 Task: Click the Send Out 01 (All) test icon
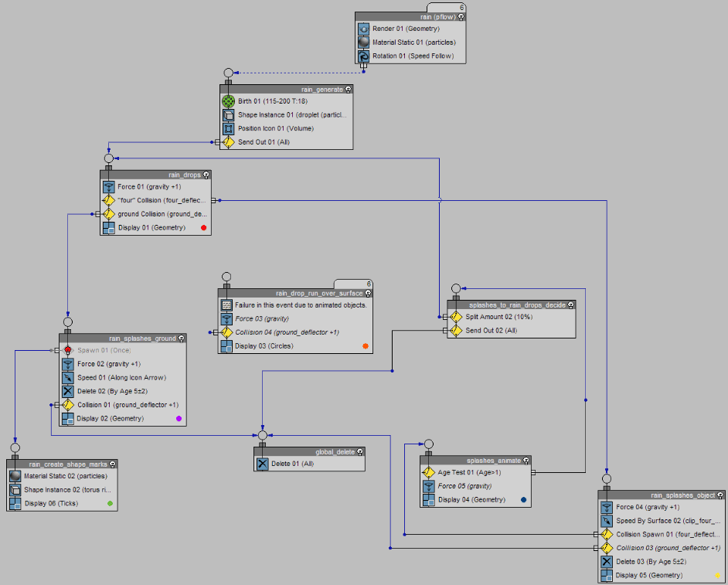point(228,143)
